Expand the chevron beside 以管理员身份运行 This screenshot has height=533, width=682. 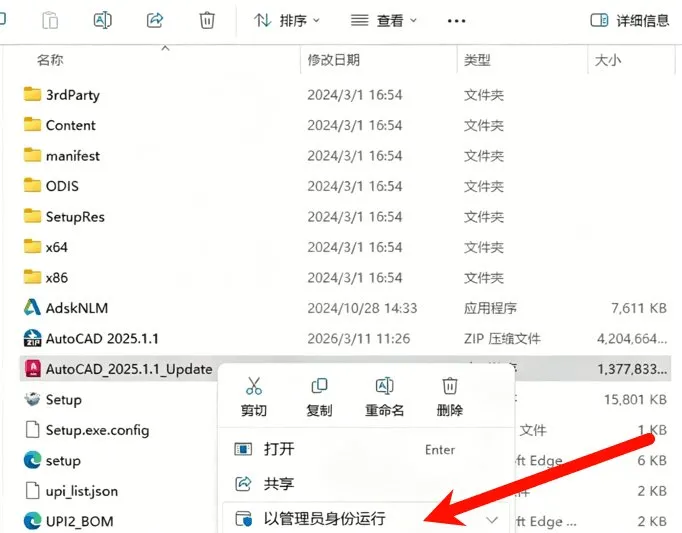[x=492, y=520]
